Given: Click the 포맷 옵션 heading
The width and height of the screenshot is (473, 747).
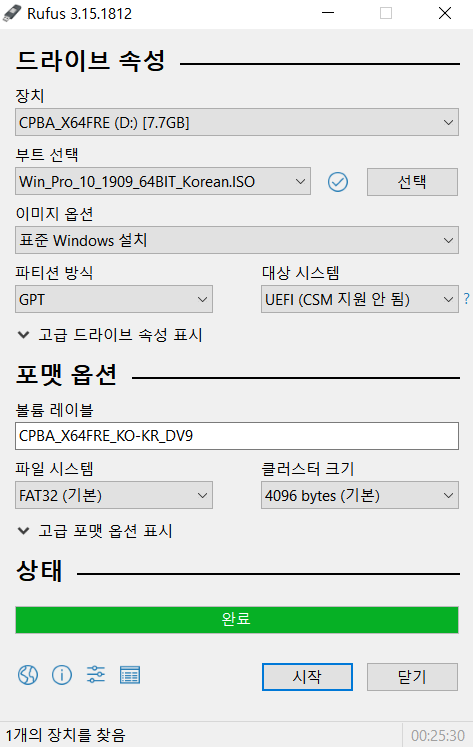Looking at the screenshot, I should click(66, 375).
